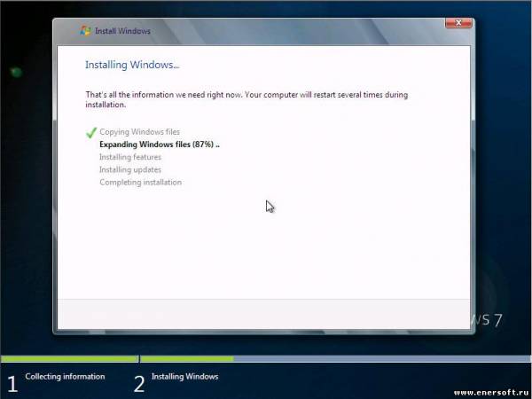Click the 'Installing features' step
This screenshot has width=532, height=399.
[x=130, y=157]
